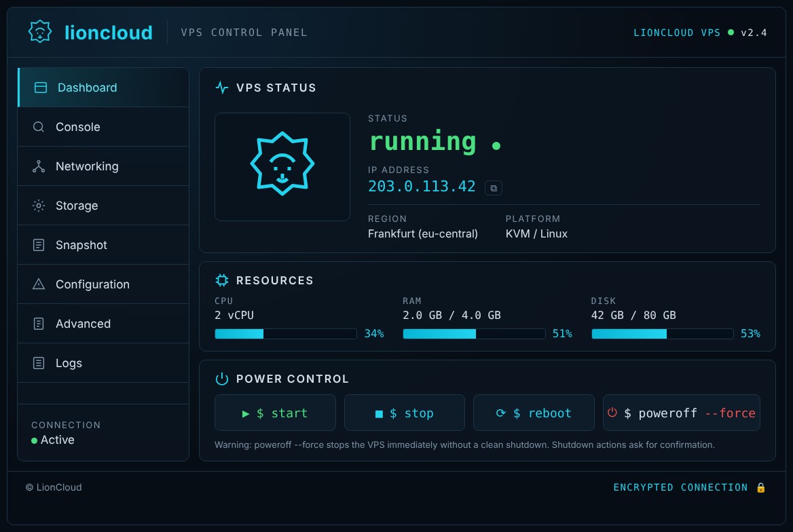Click 'VPS CONTROL PANEL' header text
793x532 pixels.
244,33
